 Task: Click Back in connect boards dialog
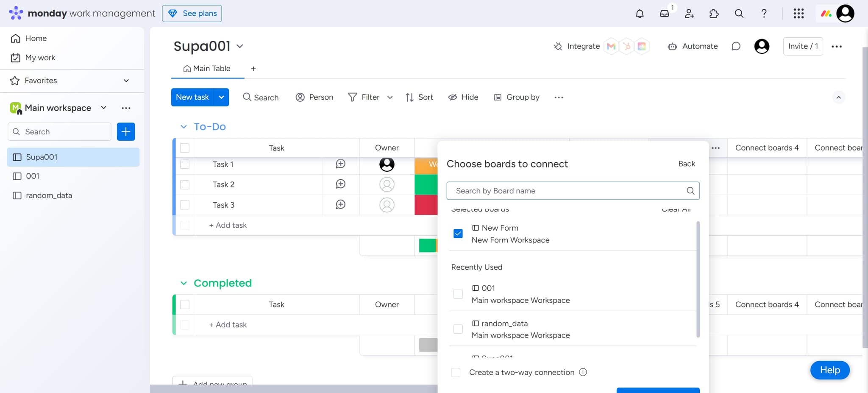pyautogui.click(x=686, y=164)
